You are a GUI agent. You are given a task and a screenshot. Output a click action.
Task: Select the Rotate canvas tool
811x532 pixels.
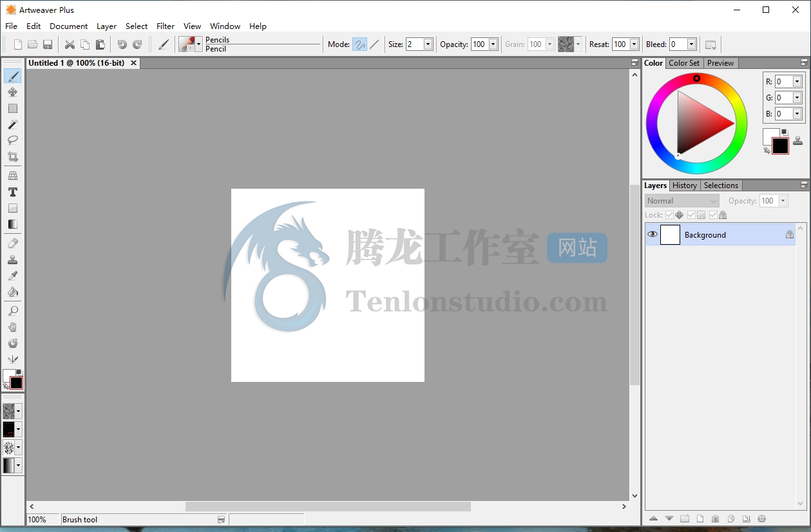(x=13, y=343)
